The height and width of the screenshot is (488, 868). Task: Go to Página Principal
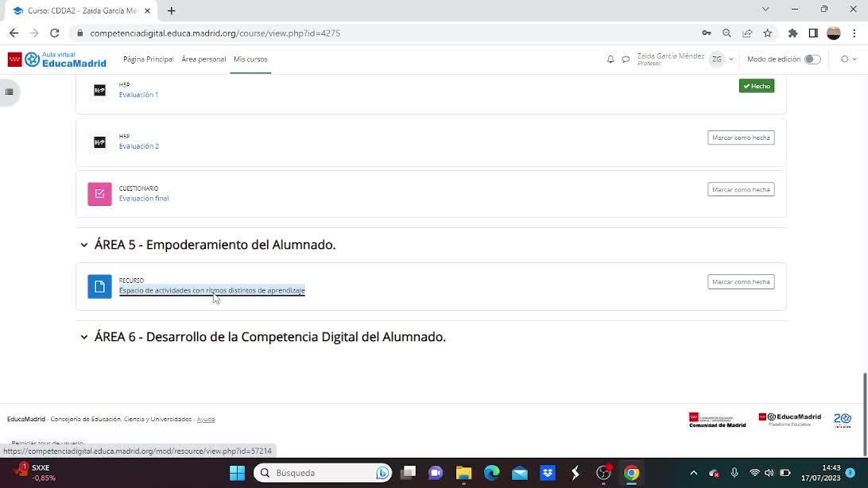click(x=149, y=59)
